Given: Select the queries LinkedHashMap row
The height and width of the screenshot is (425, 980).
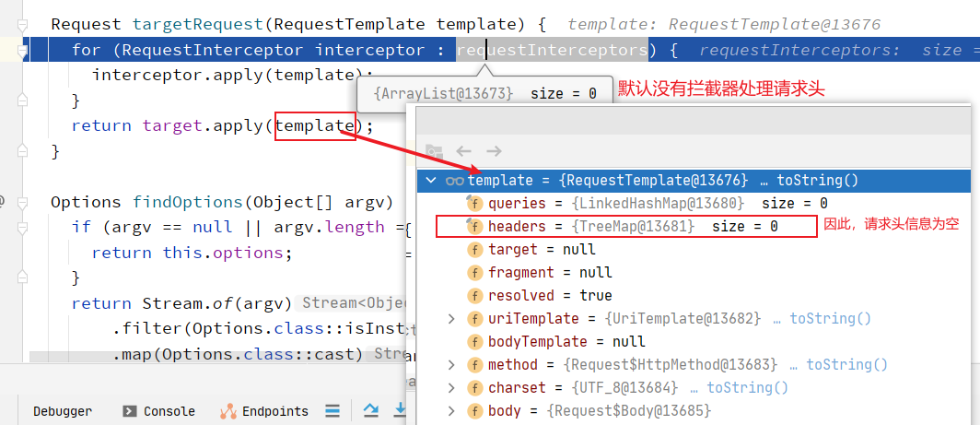Looking at the screenshot, I should pyautogui.click(x=694, y=204).
